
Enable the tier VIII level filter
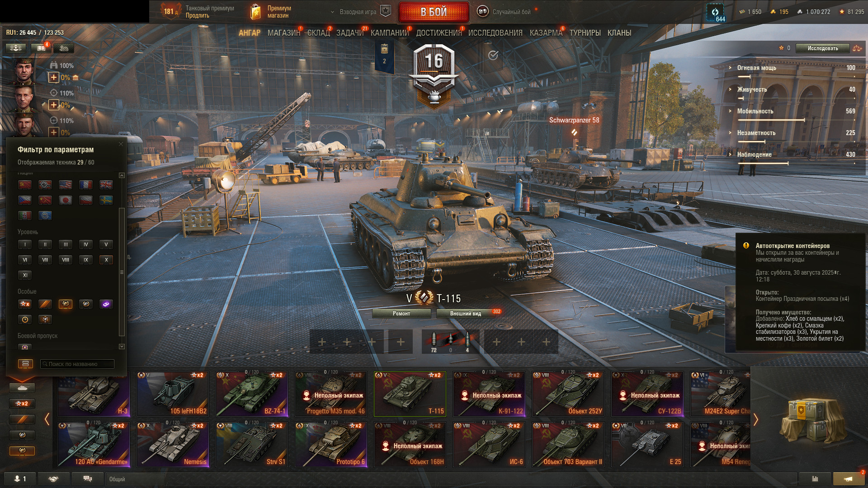click(x=66, y=260)
